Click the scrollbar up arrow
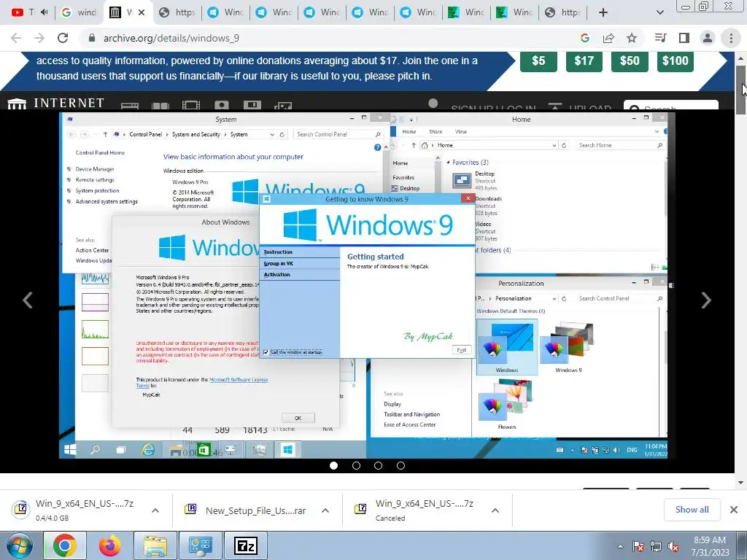Screen dimensions: 747x560 (x=740, y=58)
